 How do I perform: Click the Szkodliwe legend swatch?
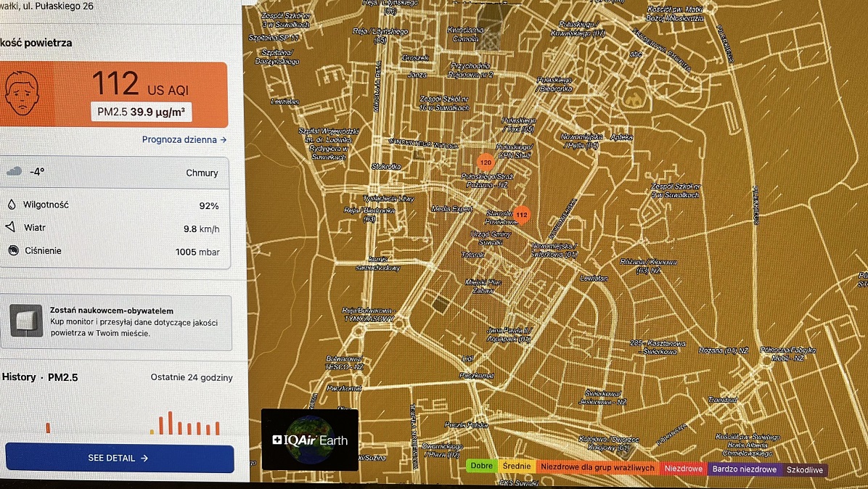pos(804,470)
